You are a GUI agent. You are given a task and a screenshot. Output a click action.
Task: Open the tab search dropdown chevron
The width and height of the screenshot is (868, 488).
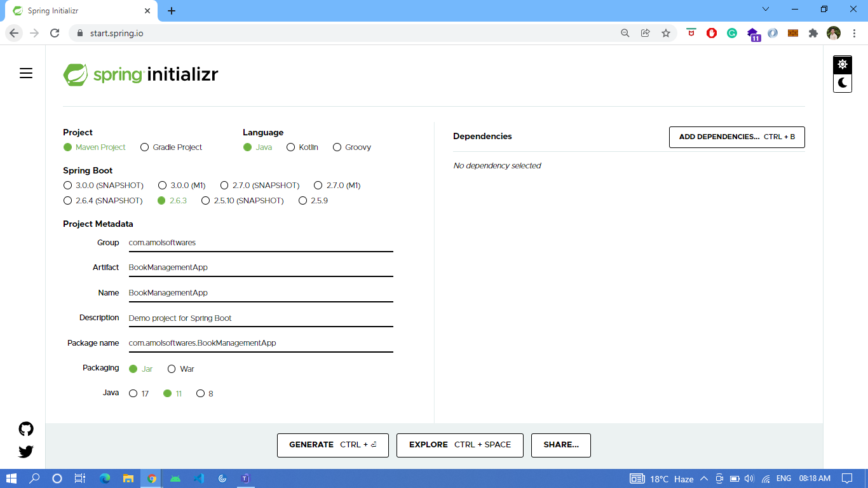click(766, 10)
